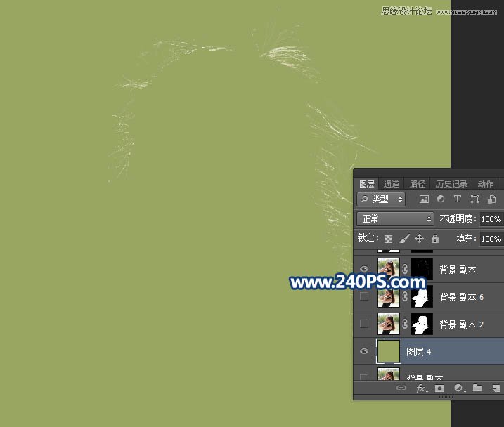Create a new layer icon
504x427 pixels.
(496, 388)
